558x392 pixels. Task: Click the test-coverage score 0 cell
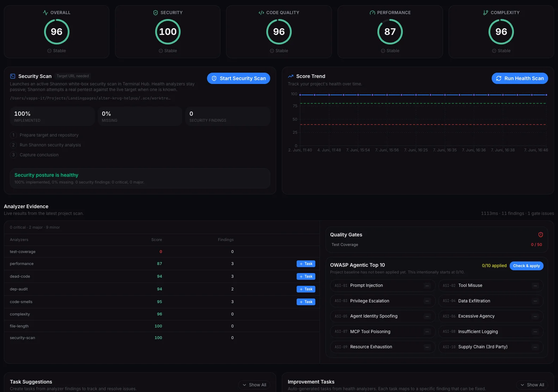point(161,252)
